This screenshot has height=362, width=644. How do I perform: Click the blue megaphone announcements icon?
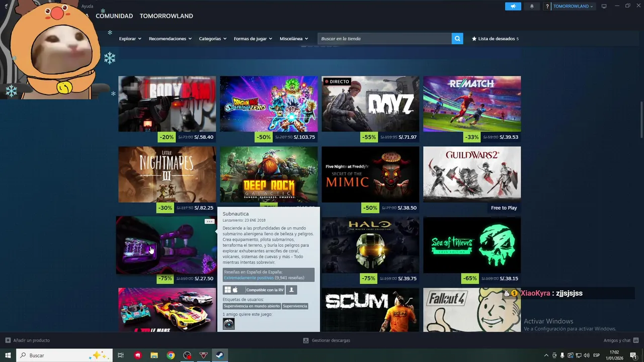513,6
